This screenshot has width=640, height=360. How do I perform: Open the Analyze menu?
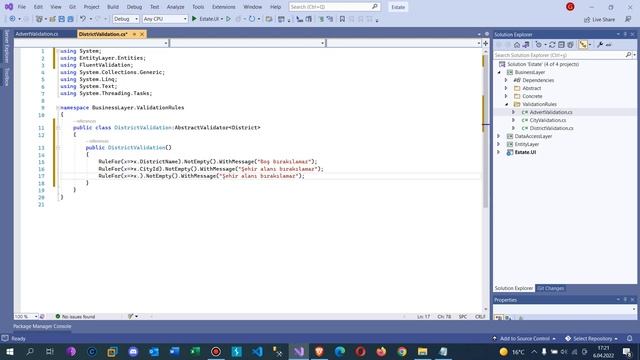pyautogui.click(x=175, y=7)
